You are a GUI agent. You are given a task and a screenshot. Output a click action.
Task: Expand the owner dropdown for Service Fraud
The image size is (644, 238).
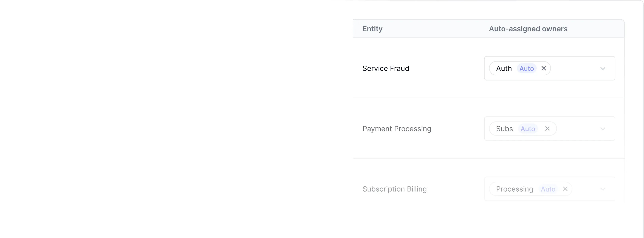pyautogui.click(x=603, y=68)
